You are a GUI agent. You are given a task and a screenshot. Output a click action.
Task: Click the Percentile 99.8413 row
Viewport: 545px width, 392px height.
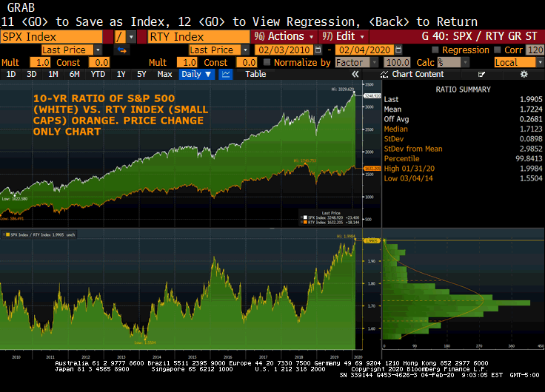pos(463,159)
